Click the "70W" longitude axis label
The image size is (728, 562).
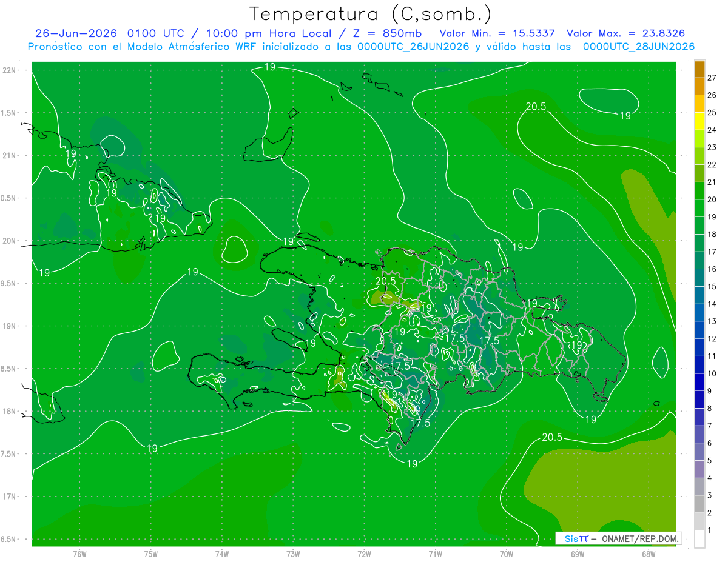[507, 554]
